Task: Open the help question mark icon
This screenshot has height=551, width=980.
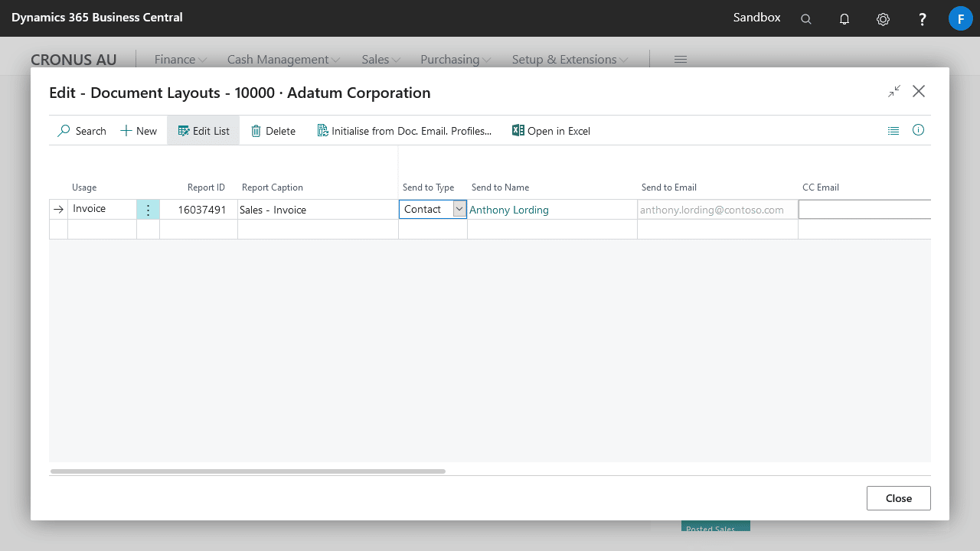Action: (923, 19)
